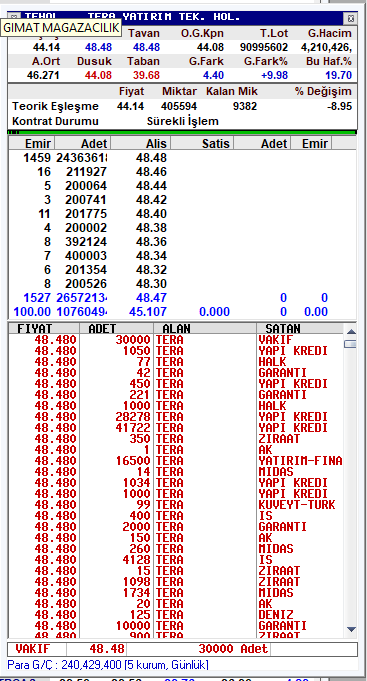Select the 48.32 bid price level

(x=151, y=270)
